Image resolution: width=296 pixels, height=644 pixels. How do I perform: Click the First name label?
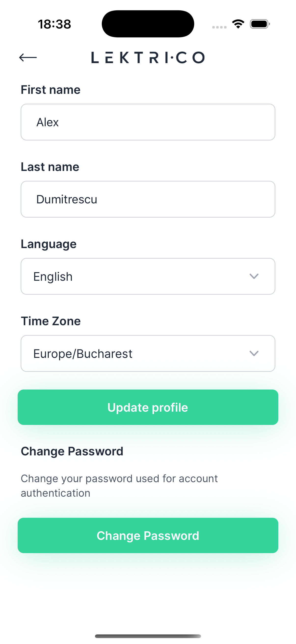coord(51,90)
